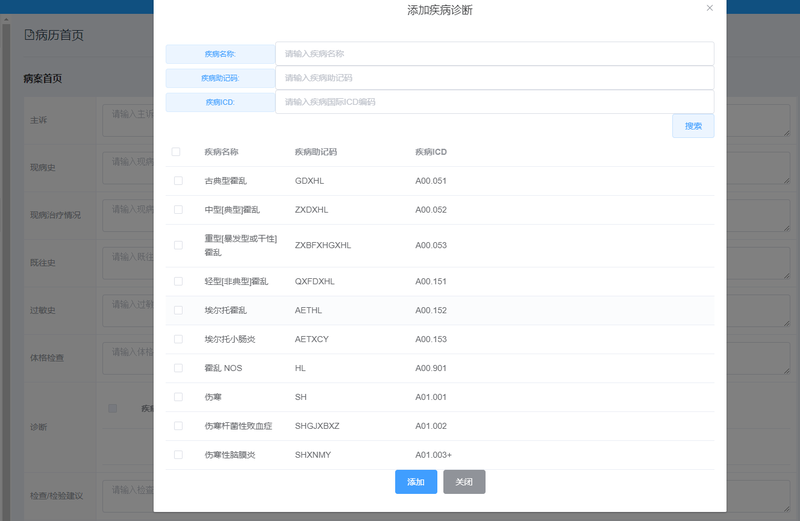The width and height of the screenshot is (800, 521).
Task: Click the blue 添加 button
Action: pyautogui.click(x=416, y=482)
